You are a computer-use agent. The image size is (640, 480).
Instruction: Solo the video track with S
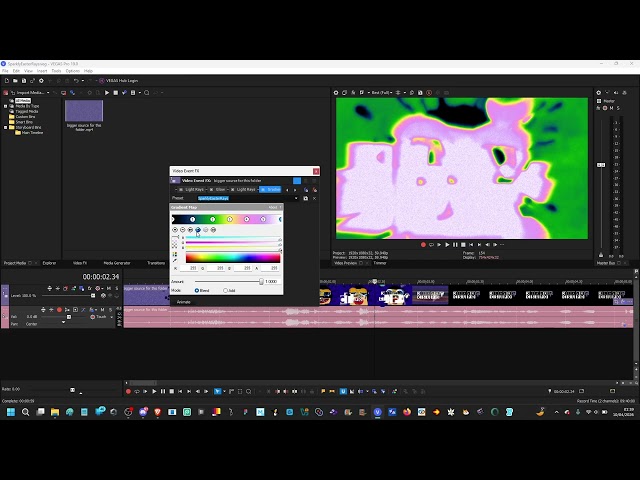pyautogui.click(x=116, y=288)
